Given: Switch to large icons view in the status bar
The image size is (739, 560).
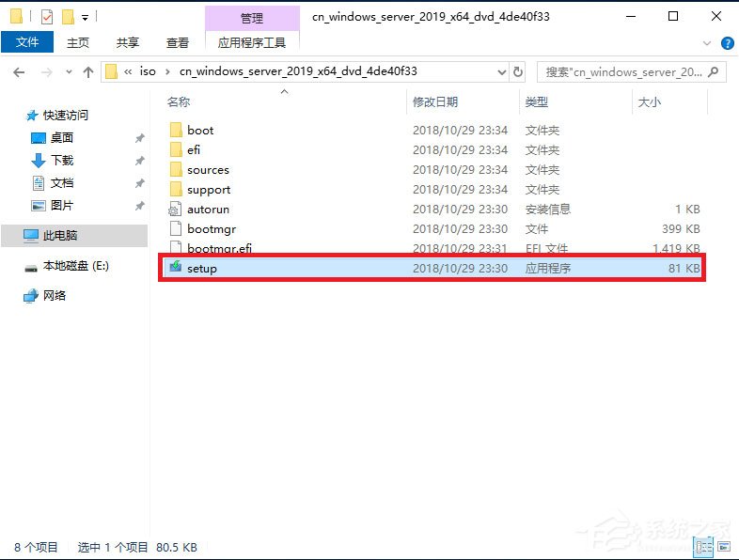Looking at the screenshot, I should click(724, 547).
